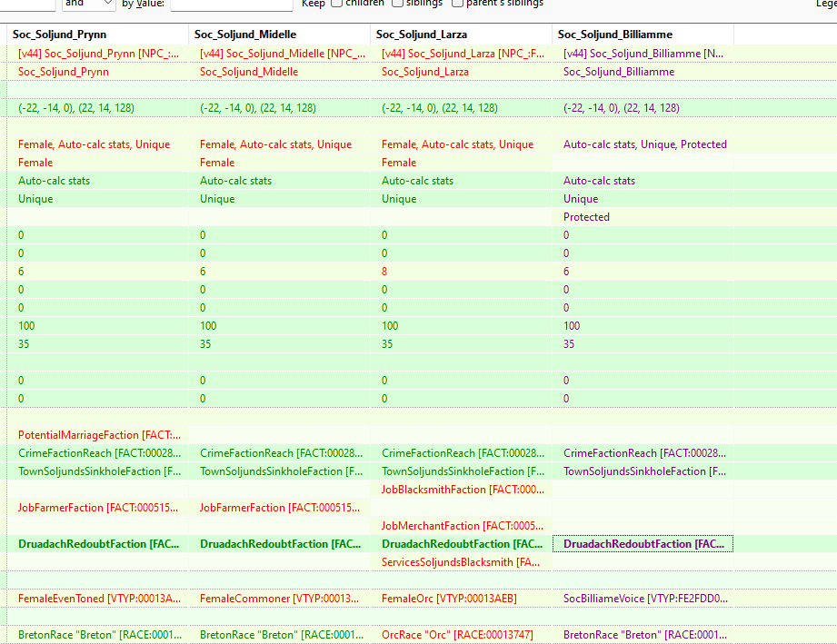
Task: Select TownSoljundsSinkholeFaction in the Midelle column
Action: click(279, 471)
